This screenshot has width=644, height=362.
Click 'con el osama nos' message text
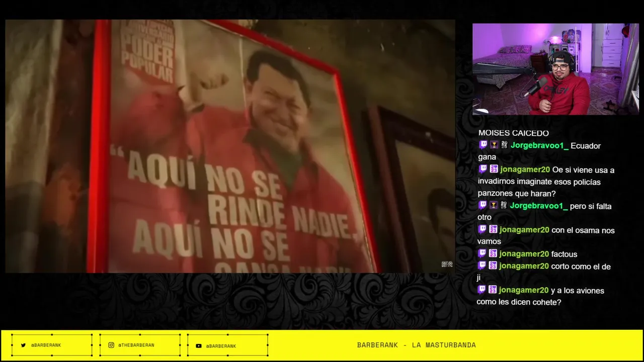coord(583,230)
